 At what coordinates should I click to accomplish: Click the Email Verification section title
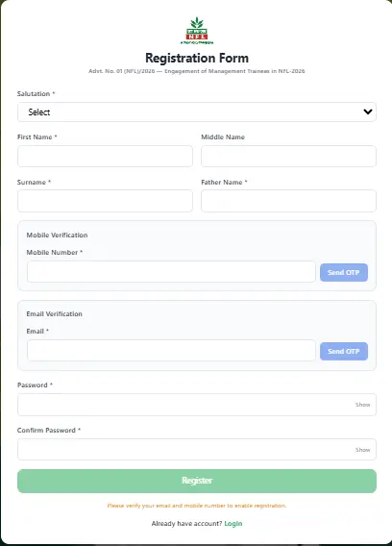55,313
